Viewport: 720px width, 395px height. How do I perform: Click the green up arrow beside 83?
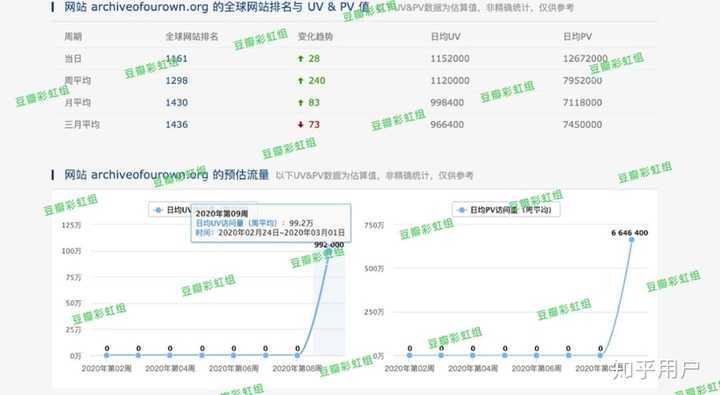pyautogui.click(x=301, y=103)
